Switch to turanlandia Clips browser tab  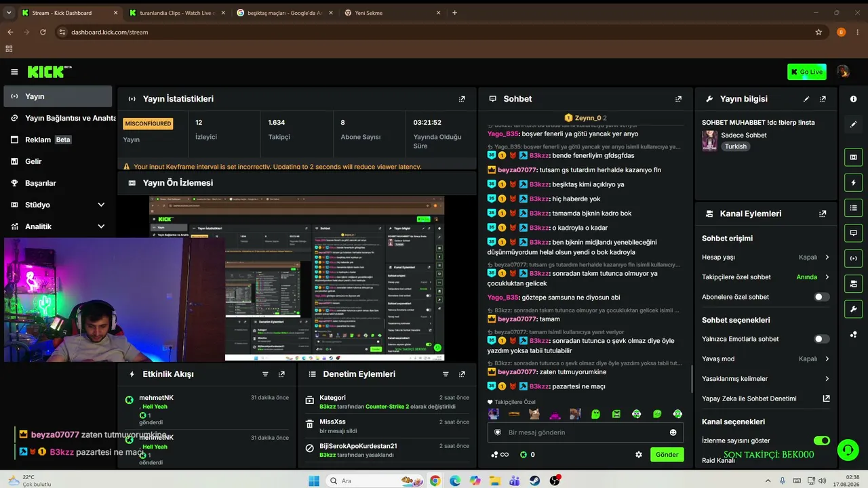178,13
